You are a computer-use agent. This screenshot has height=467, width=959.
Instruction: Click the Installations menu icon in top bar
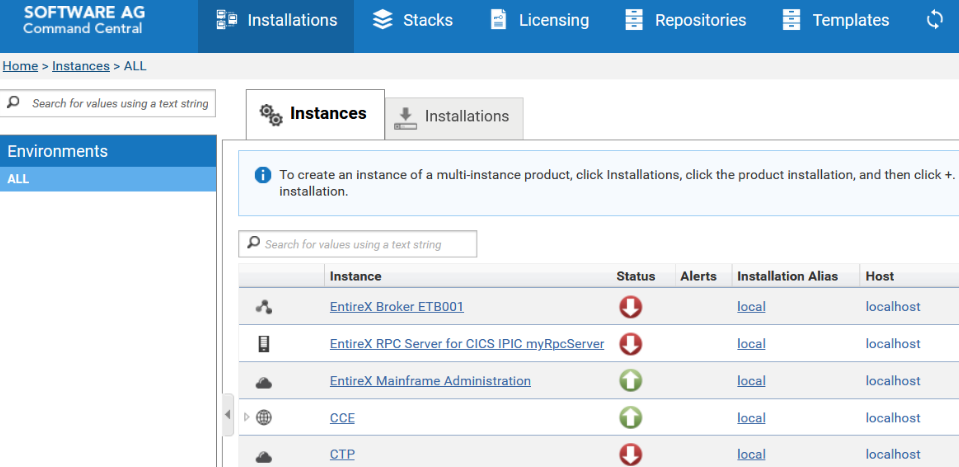227,20
